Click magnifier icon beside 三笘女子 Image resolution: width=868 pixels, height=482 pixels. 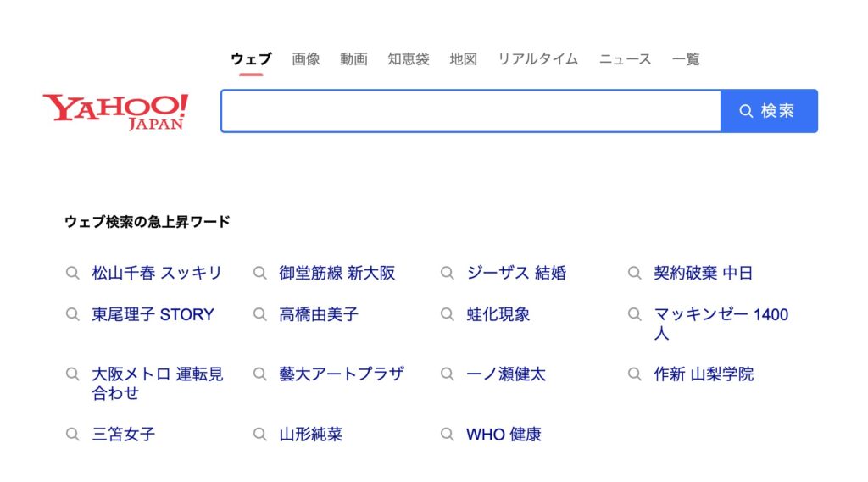point(73,434)
